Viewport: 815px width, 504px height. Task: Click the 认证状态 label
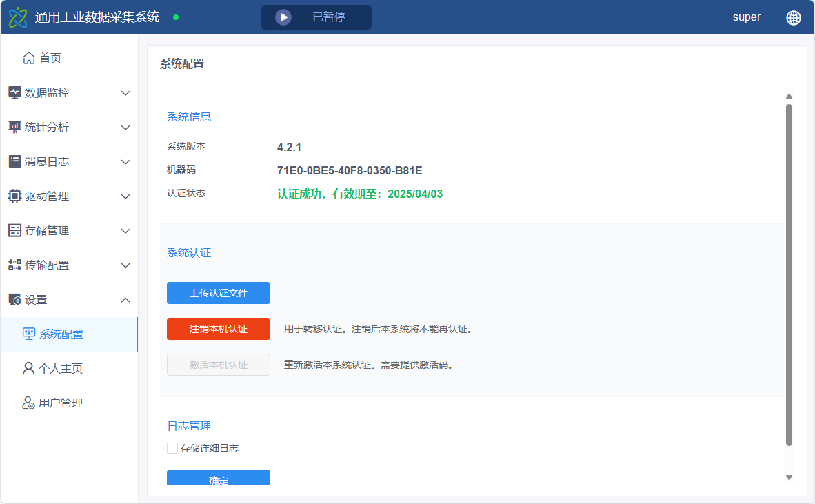[186, 193]
